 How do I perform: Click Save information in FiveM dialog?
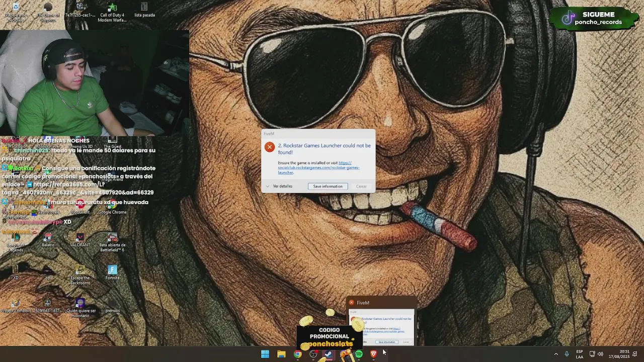328,187
